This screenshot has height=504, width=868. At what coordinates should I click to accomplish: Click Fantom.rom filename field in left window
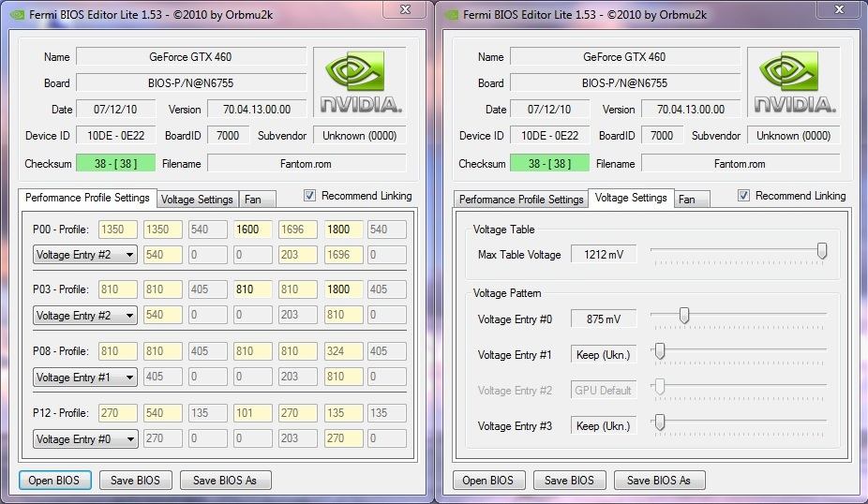pos(307,163)
